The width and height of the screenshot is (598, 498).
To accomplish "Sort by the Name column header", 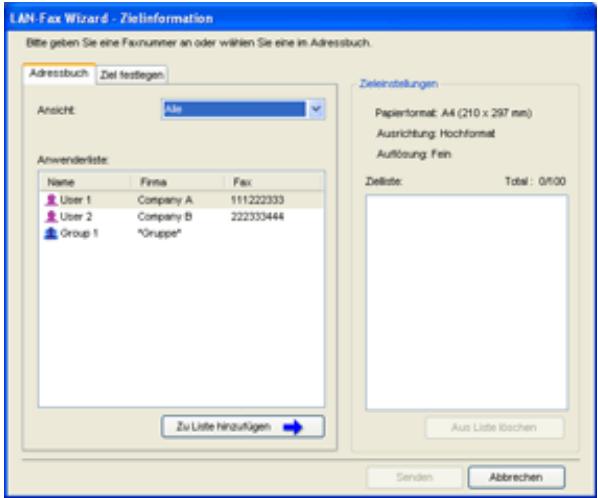I will [85, 182].
